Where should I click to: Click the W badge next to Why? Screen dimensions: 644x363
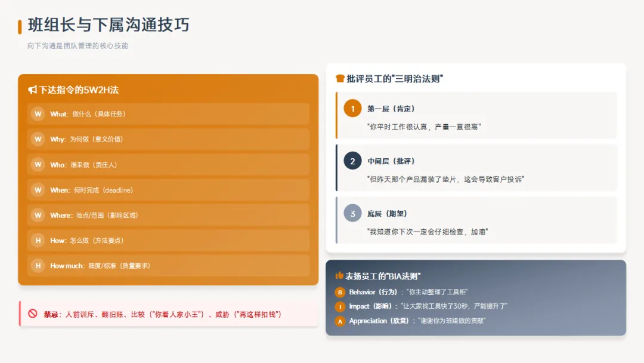(38, 139)
